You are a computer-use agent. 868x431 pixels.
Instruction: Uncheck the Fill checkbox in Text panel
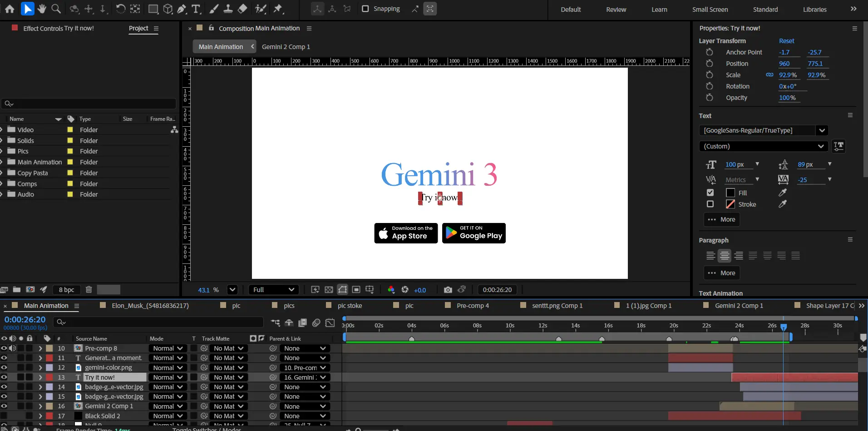[710, 193]
